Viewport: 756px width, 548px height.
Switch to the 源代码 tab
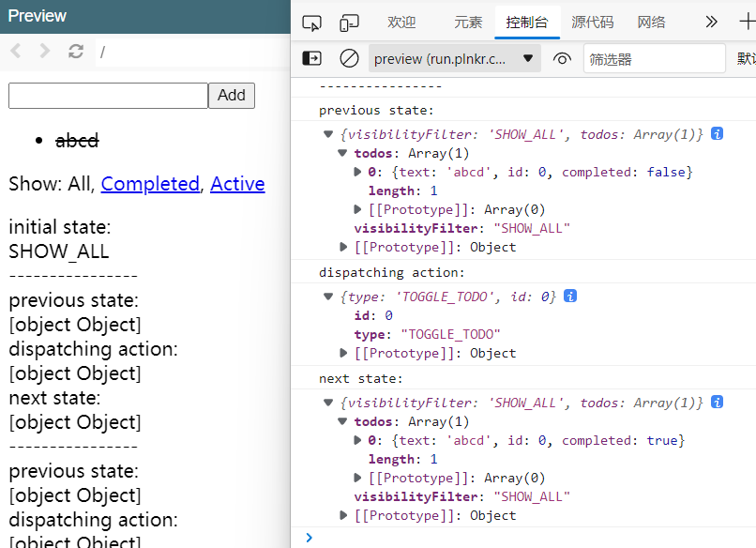[593, 23]
